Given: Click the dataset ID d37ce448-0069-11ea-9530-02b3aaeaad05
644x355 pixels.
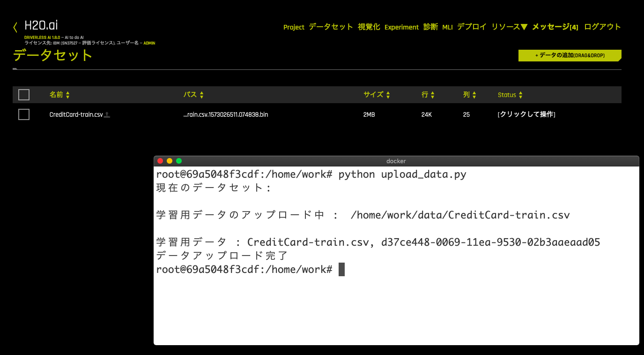Looking at the screenshot, I should 491,242.
